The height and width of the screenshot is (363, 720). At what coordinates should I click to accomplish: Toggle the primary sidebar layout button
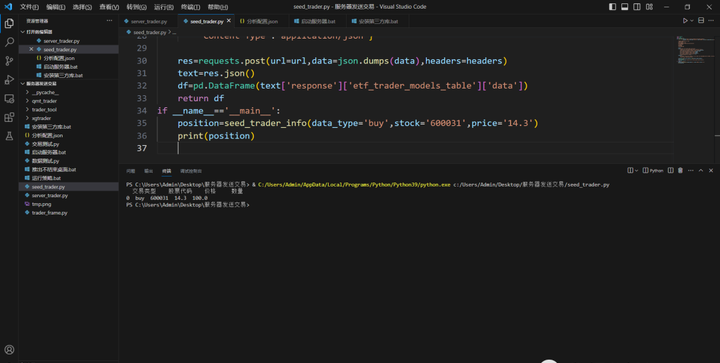(613, 7)
